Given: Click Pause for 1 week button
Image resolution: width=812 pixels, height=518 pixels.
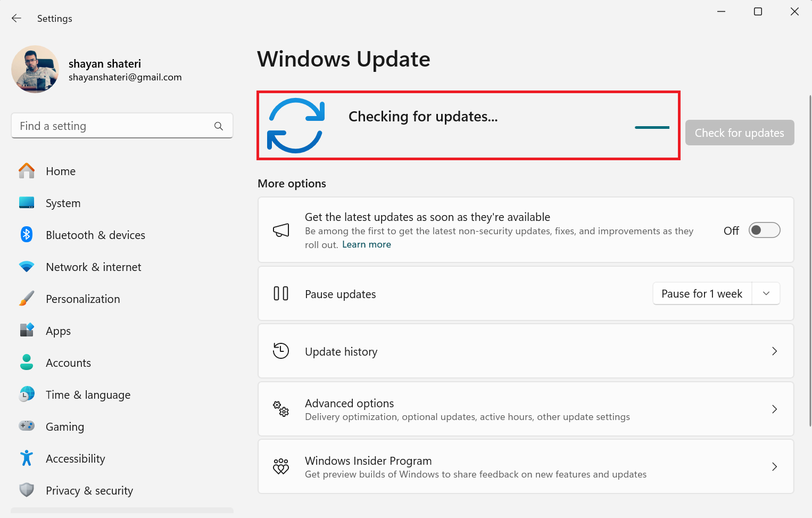Looking at the screenshot, I should point(702,293).
